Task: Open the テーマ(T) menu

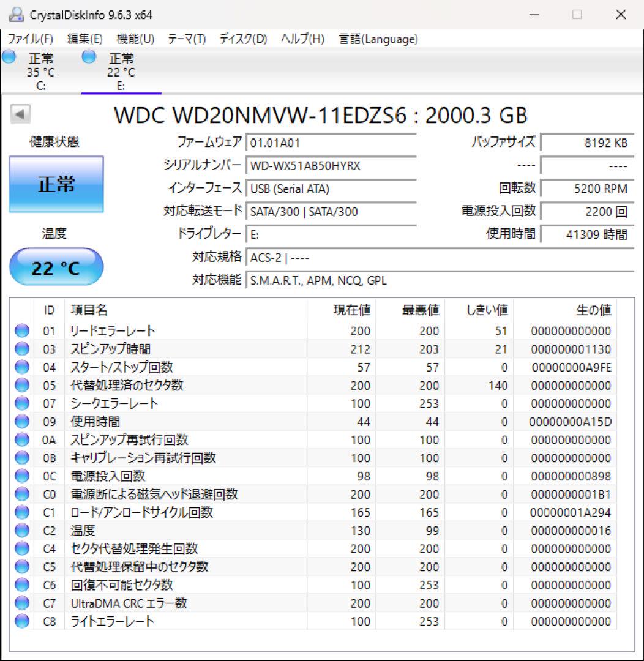Action: [187, 39]
